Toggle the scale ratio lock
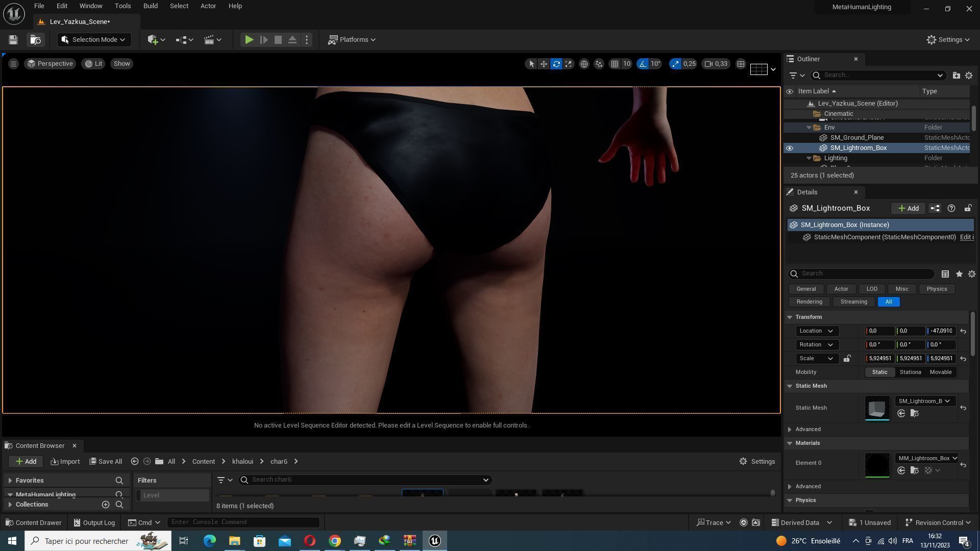The width and height of the screenshot is (980, 551). (x=847, y=359)
